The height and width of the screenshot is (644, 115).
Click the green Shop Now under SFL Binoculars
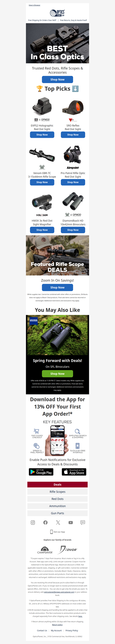click(x=57, y=374)
